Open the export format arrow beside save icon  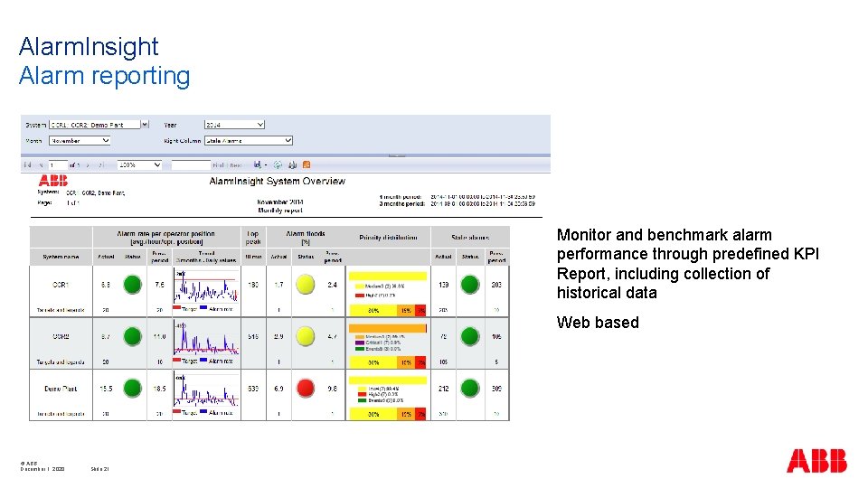click(x=266, y=164)
